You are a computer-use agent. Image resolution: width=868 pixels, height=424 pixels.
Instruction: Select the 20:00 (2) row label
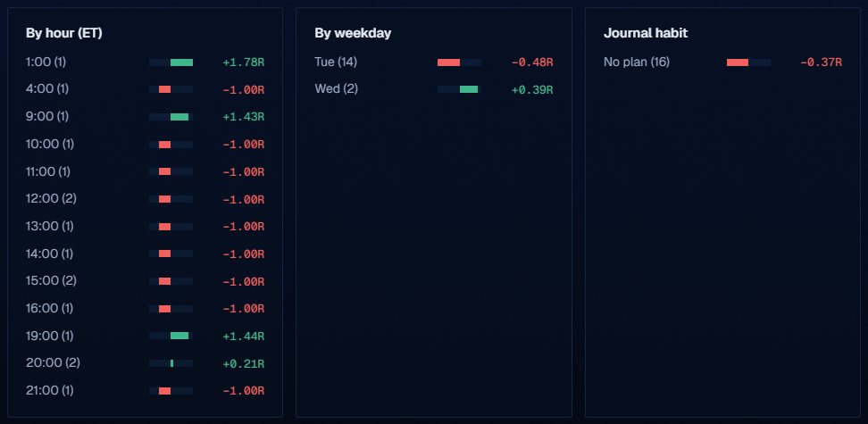54,363
